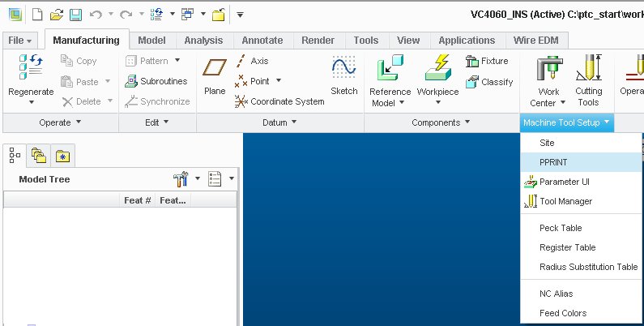Click the Undo arrow icon
The height and width of the screenshot is (326, 644).
point(96,15)
